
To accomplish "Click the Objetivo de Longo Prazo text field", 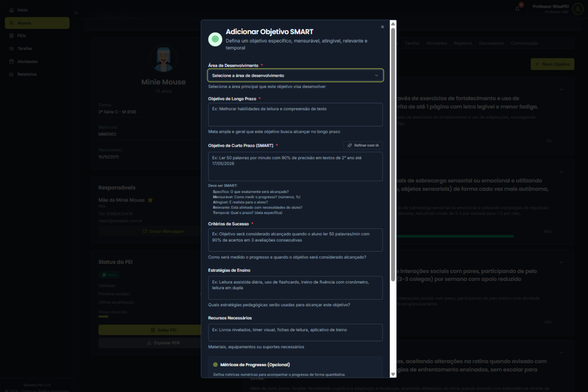I will click(x=295, y=115).
